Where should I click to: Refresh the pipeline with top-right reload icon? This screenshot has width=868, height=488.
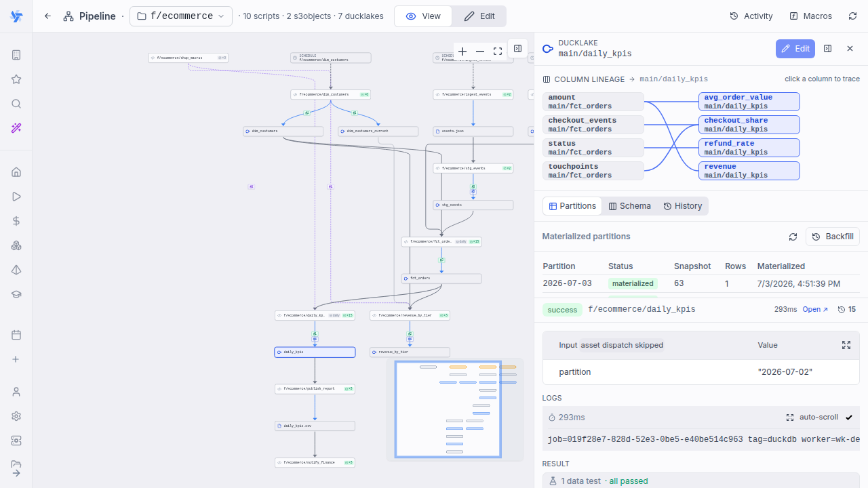click(852, 16)
